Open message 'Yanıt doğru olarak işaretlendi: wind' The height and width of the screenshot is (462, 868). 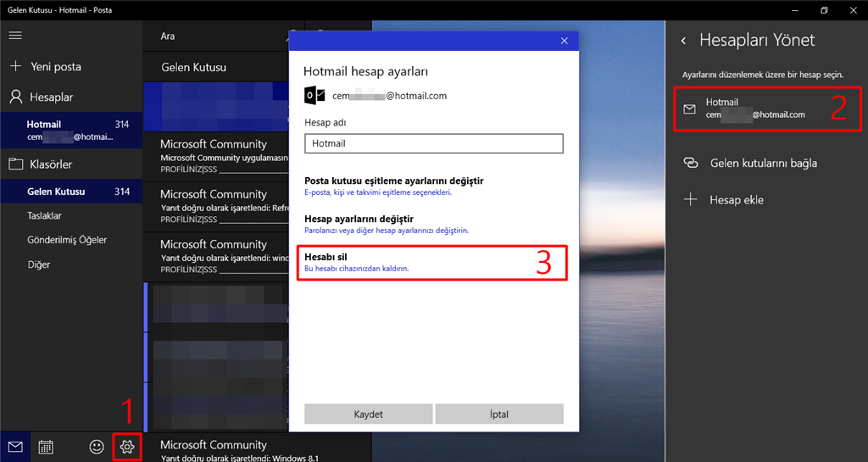pos(216,257)
